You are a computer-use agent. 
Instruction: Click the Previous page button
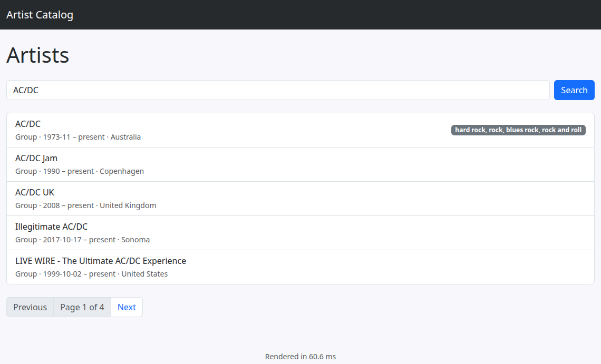click(30, 307)
